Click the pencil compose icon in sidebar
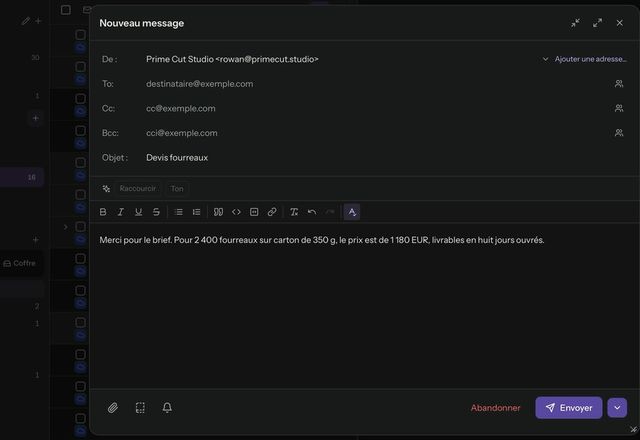The image size is (640, 440). 26,20
